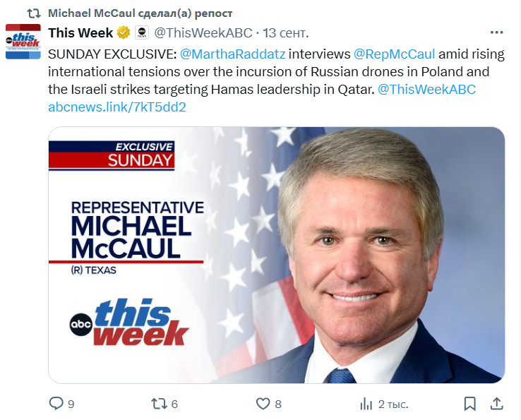Share the tweet using the upload arrow icon
This screenshot has height=420, width=521.
click(x=497, y=403)
